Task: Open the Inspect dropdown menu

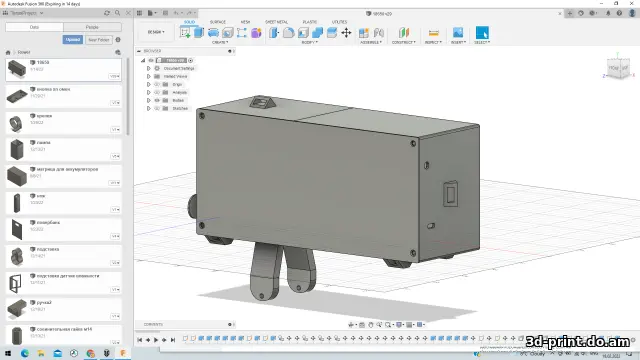Action: [x=433, y=42]
